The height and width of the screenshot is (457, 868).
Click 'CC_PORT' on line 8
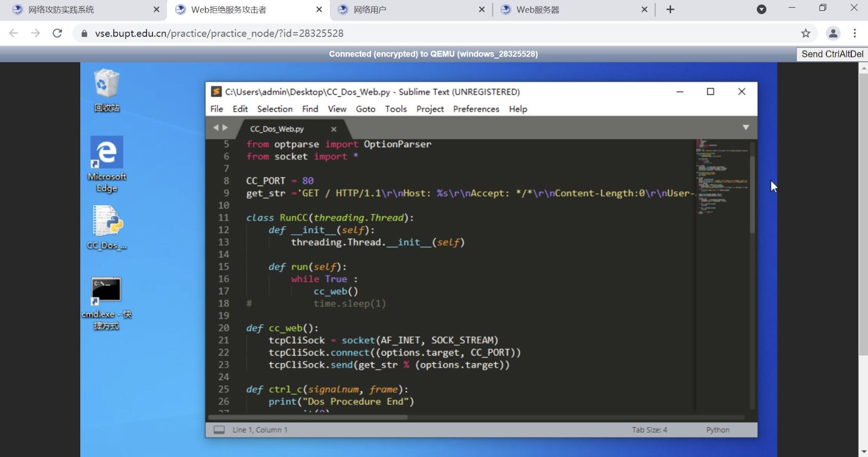coord(266,181)
